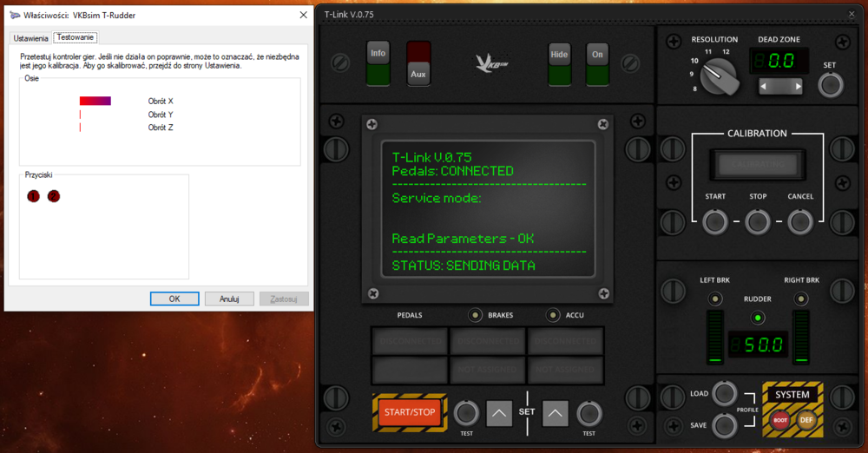Click the yellow DEF system button
The image size is (868, 453).
806,420
